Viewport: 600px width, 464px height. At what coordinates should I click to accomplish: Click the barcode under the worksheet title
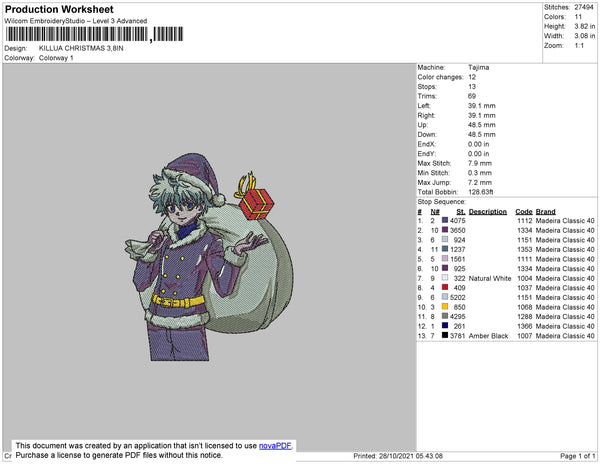tap(94, 34)
